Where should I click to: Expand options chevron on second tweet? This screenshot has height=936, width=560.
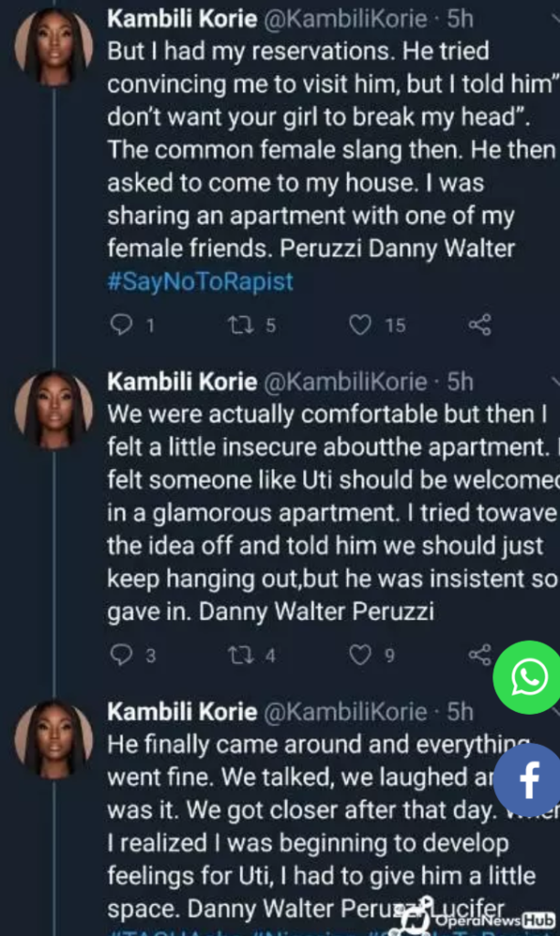click(x=554, y=381)
